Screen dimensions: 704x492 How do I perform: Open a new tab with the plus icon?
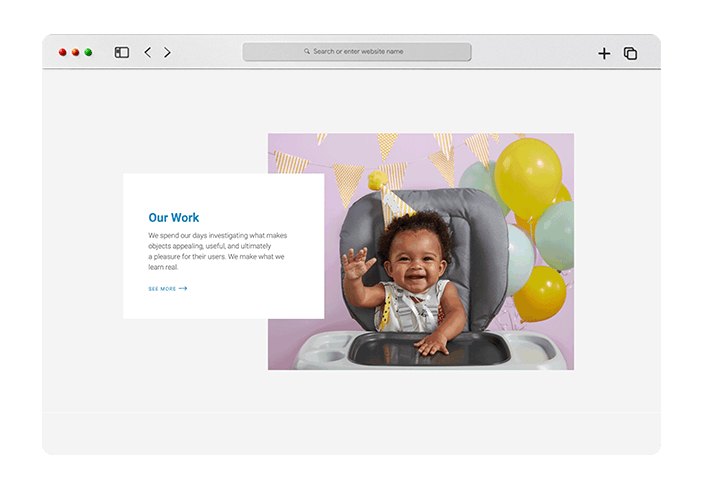tap(604, 54)
